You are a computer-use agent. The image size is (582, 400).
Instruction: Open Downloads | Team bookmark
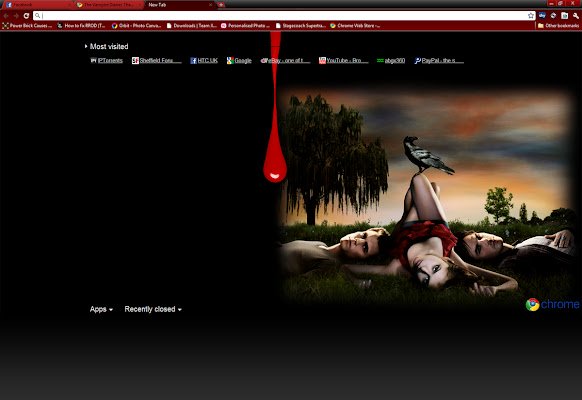click(192, 26)
